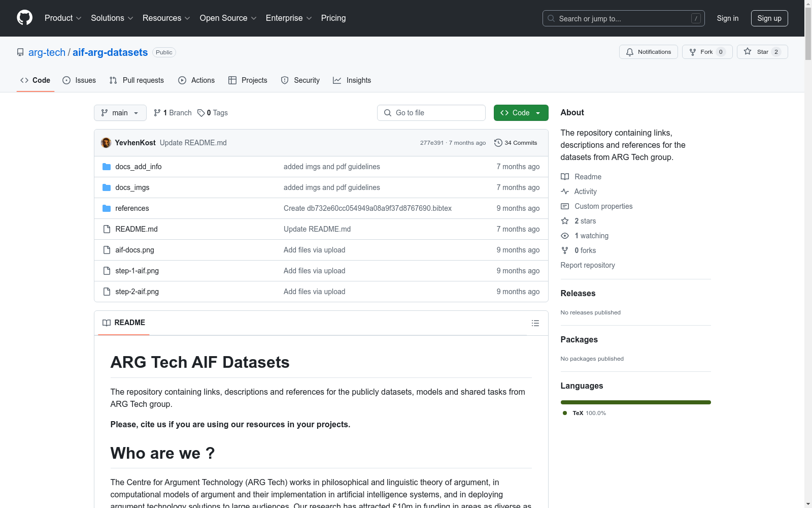Switch to the Security tab
The height and width of the screenshot is (508, 812).
pyautogui.click(x=300, y=80)
